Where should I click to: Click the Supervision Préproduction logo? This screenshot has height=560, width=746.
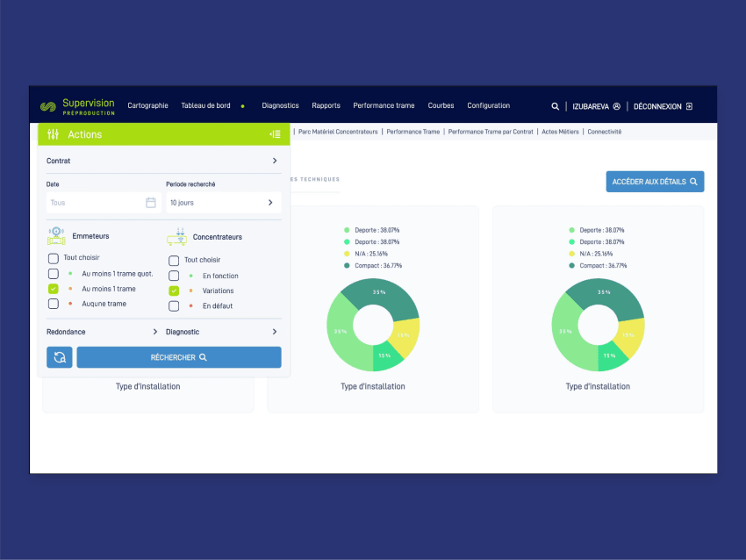click(x=81, y=104)
